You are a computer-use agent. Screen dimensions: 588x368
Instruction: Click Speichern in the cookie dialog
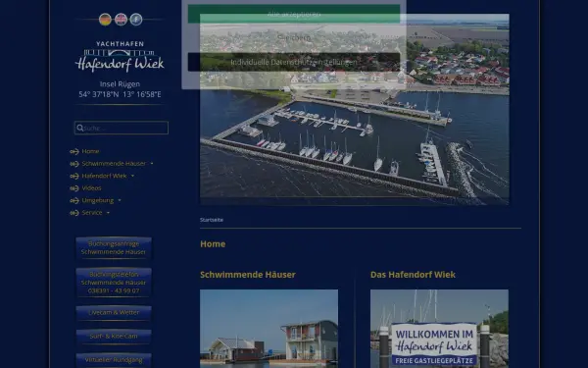[294, 37]
